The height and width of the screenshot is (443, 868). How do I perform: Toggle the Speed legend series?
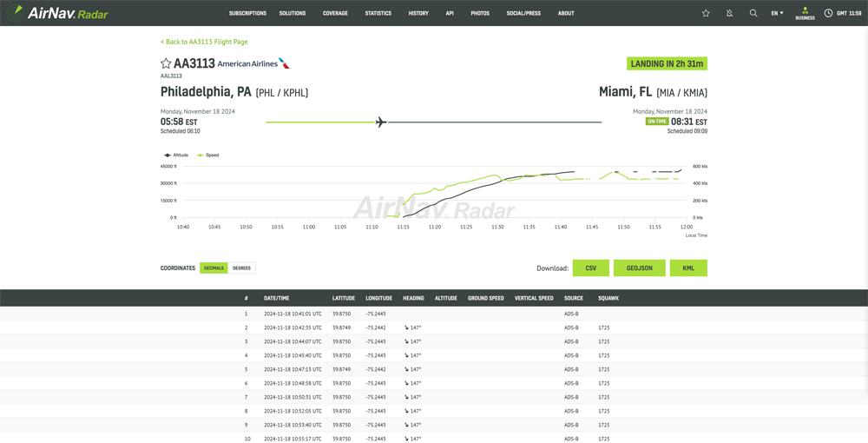pyautogui.click(x=208, y=155)
